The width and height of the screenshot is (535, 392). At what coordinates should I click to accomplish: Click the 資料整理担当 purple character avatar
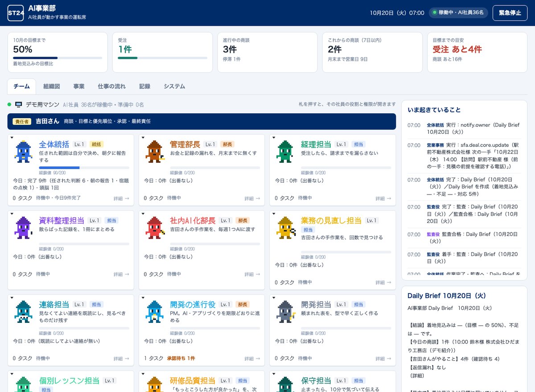[23, 227]
